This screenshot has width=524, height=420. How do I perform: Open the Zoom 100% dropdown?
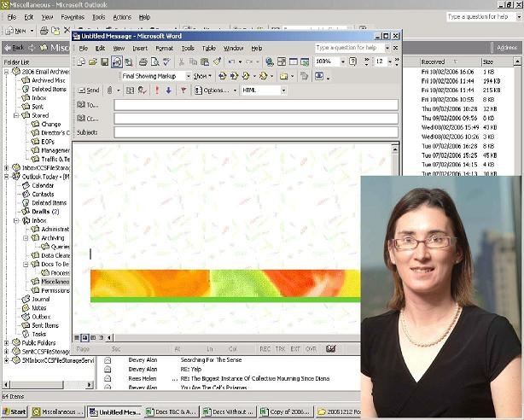click(x=342, y=61)
